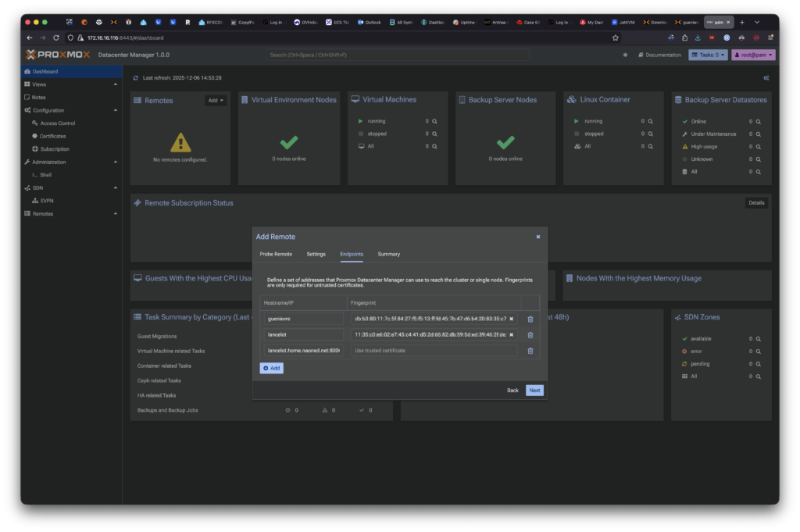Collapse the Configuration sidebar section
Screen dimensions: 800x532
pos(116,110)
